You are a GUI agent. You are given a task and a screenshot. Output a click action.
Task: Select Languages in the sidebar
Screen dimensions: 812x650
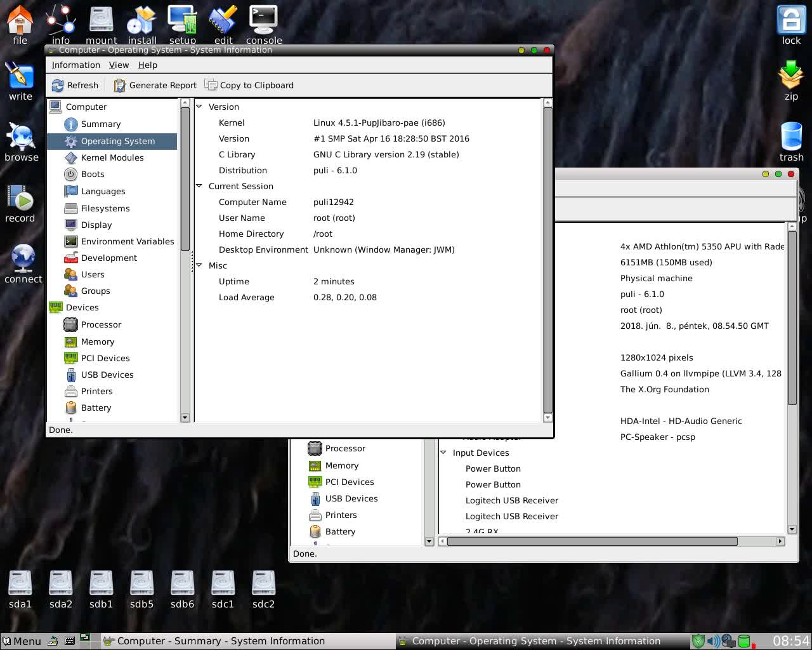(x=103, y=191)
